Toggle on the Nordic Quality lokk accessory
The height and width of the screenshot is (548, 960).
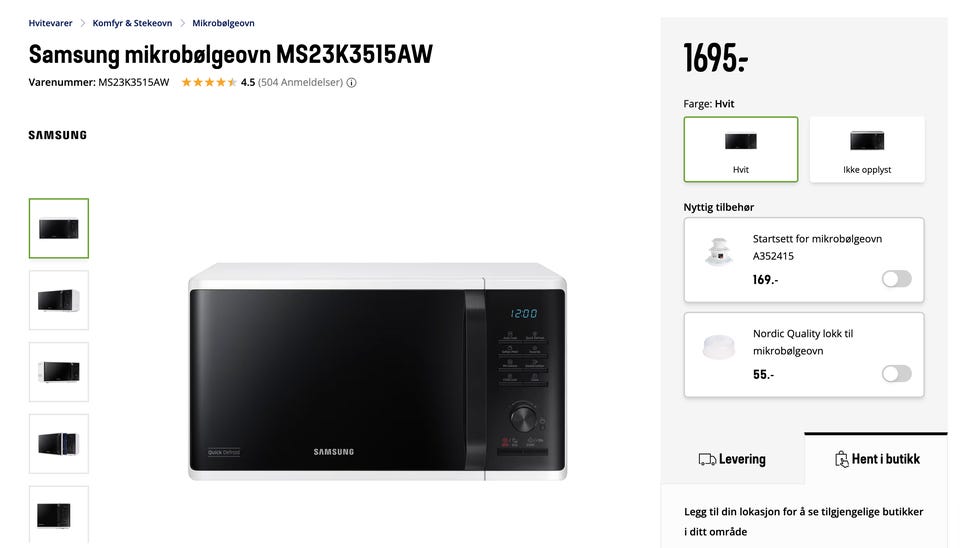896,374
